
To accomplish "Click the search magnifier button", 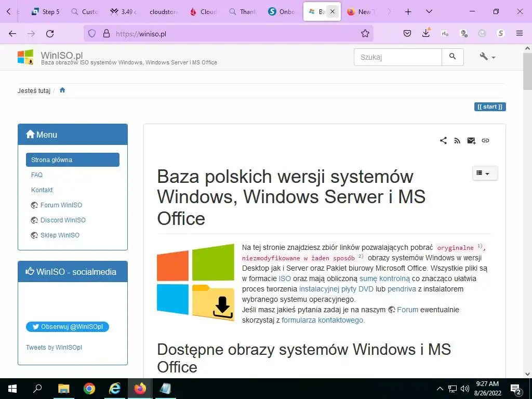I will coord(453,57).
